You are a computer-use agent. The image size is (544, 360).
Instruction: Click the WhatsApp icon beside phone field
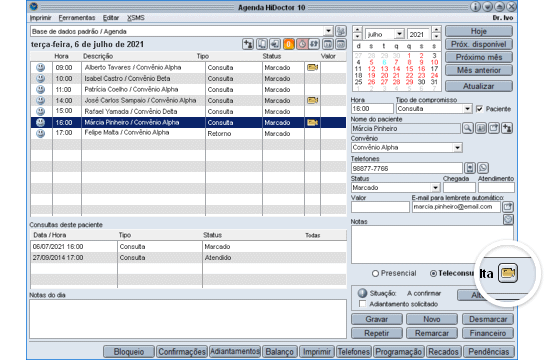483,168
